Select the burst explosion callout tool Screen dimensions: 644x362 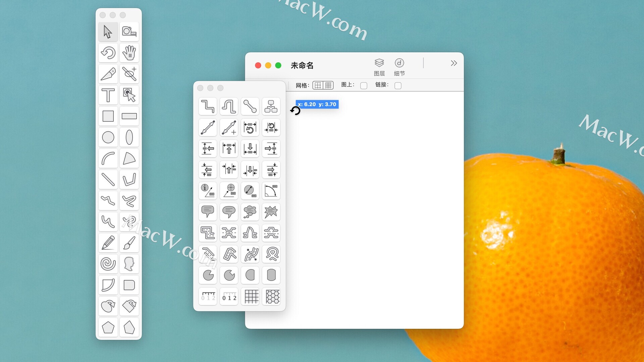271,212
